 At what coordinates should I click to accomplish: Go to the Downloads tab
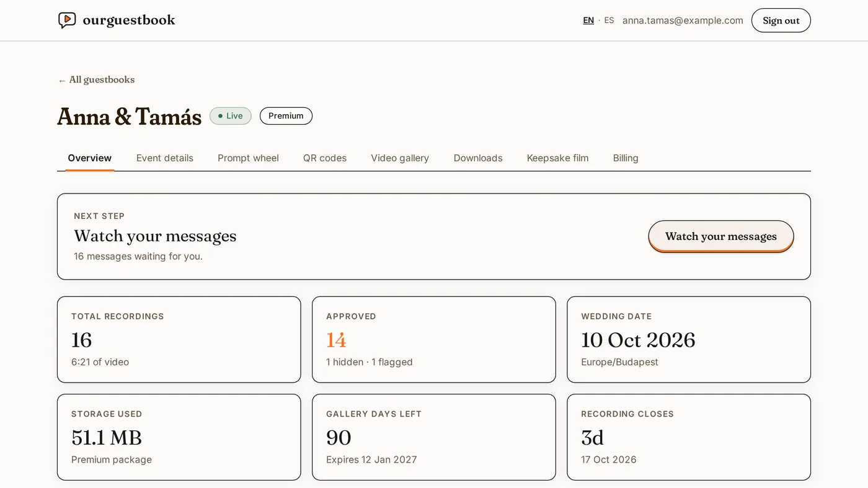click(x=478, y=158)
